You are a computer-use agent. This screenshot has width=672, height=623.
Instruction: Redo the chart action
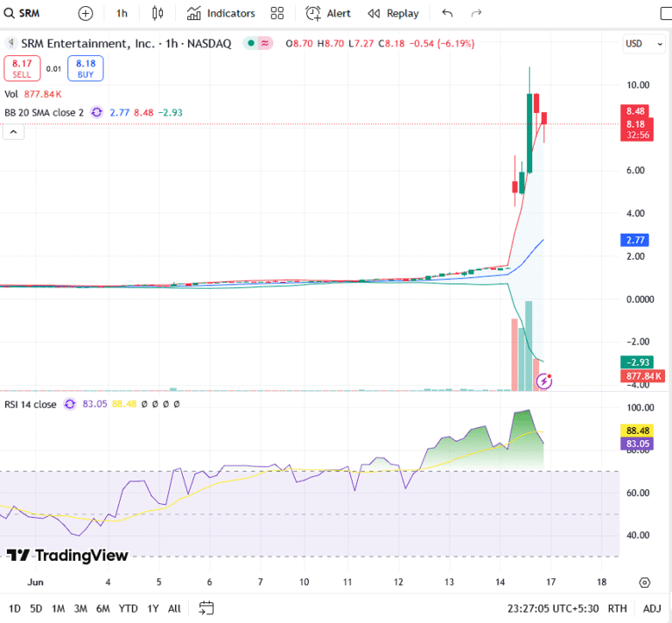pyautogui.click(x=476, y=14)
